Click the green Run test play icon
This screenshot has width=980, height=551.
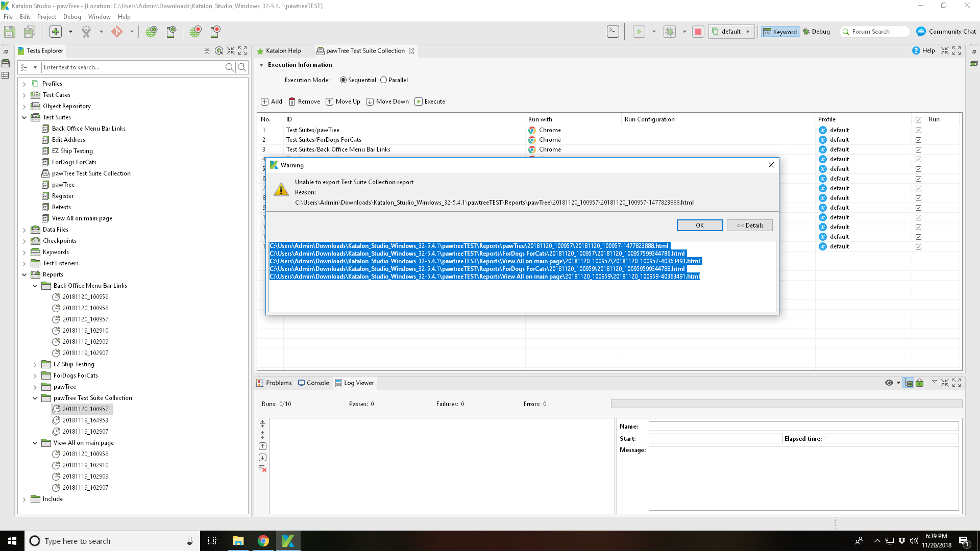pyautogui.click(x=639, y=32)
